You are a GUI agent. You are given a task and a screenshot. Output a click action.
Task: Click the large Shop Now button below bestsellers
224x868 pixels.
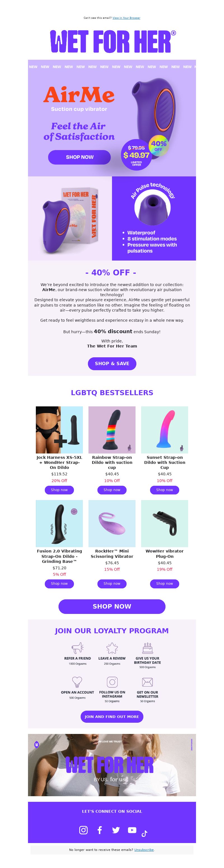click(x=112, y=606)
